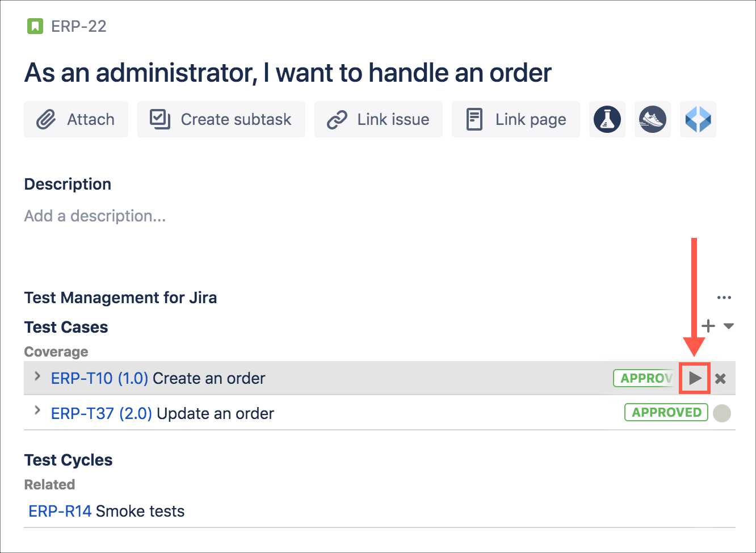Open the three-dot more options menu

pyautogui.click(x=724, y=298)
